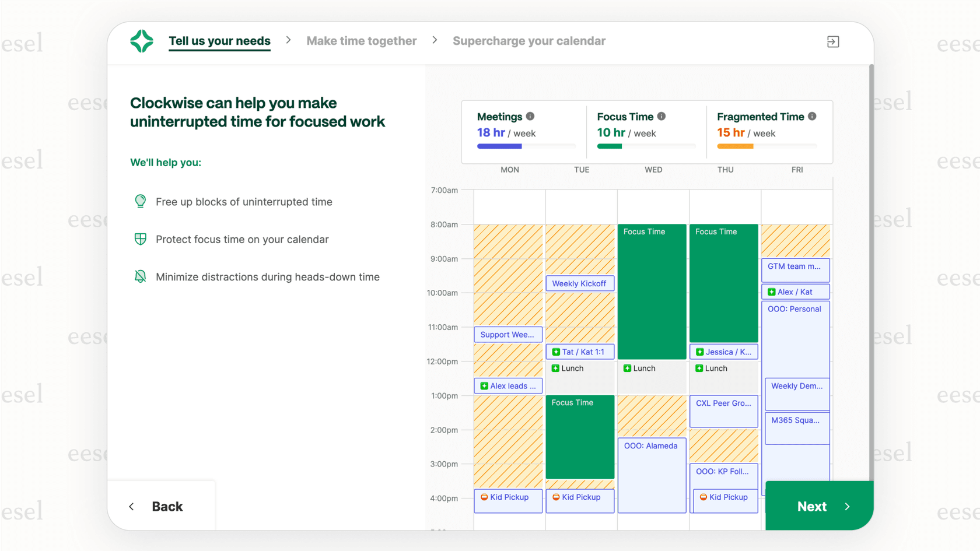The width and height of the screenshot is (980, 551).
Task: Click the chevron after 'Make time together'
Action: point(435,40)
